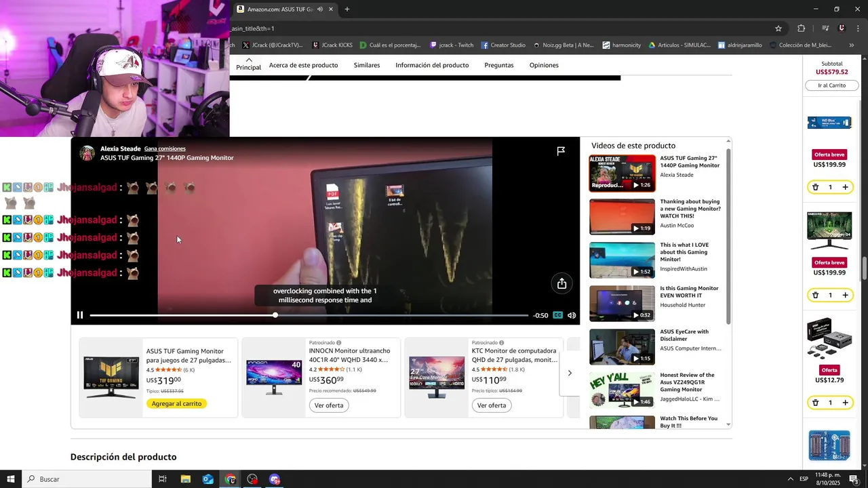Seek using the video progress bar

click(x=309, y=315)
